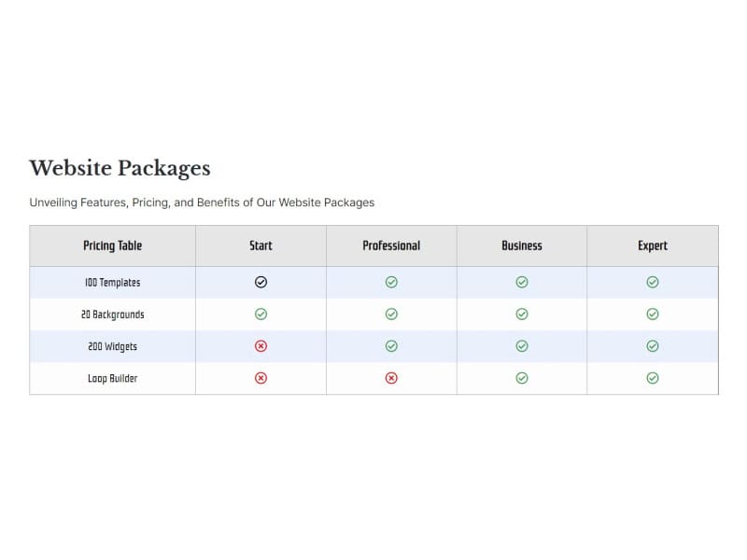
Task: Click the red cross for Loop Builder Professional
Action: (x=391, y=378)
